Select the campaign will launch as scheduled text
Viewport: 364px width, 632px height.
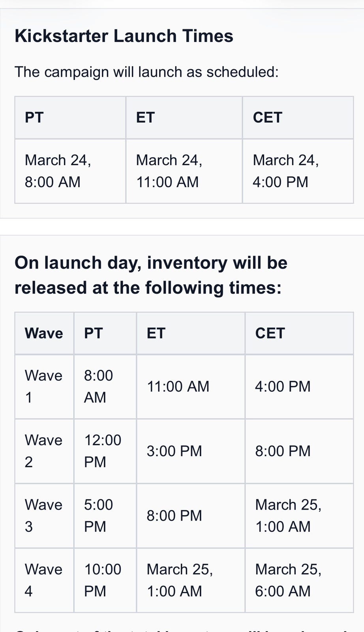pyautogui.click(x=146, y=72)
